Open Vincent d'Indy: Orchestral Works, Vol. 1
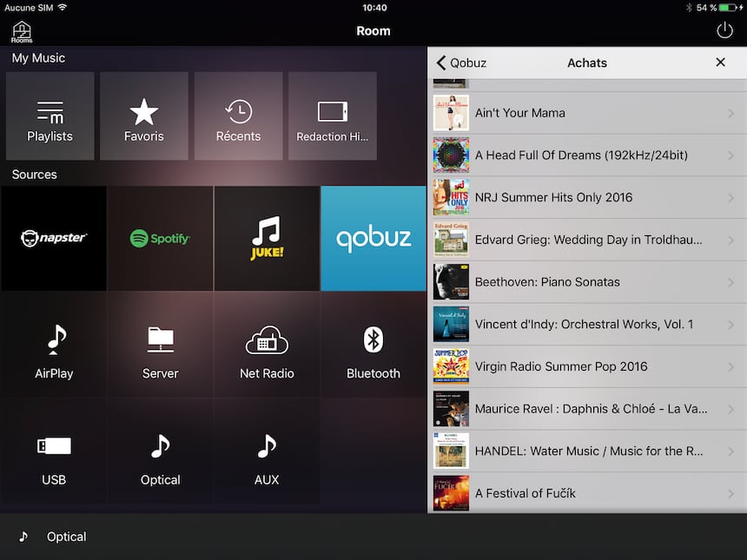 587,325
